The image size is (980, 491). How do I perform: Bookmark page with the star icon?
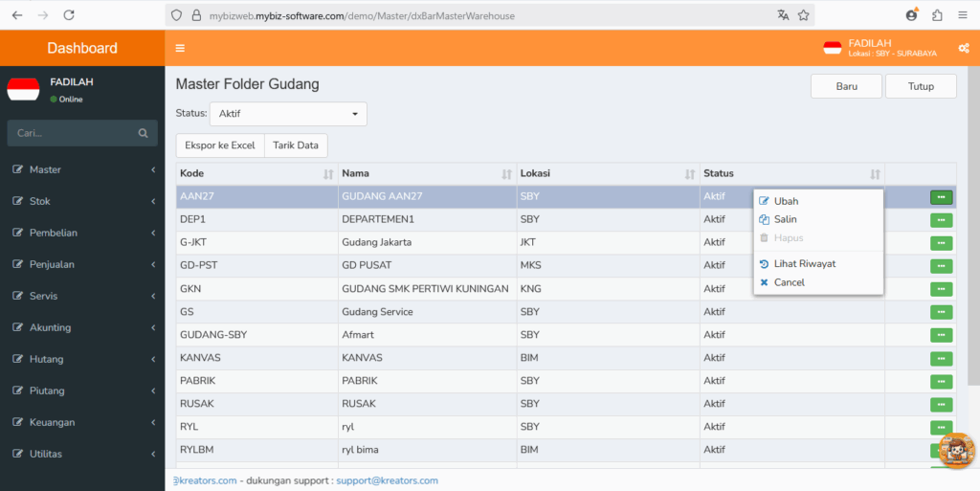[804, 15]
